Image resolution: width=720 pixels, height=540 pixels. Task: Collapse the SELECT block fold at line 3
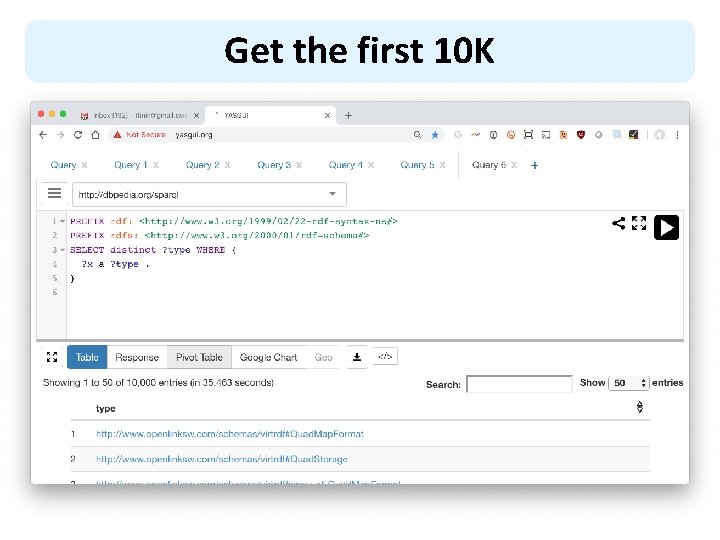point(62,250)
